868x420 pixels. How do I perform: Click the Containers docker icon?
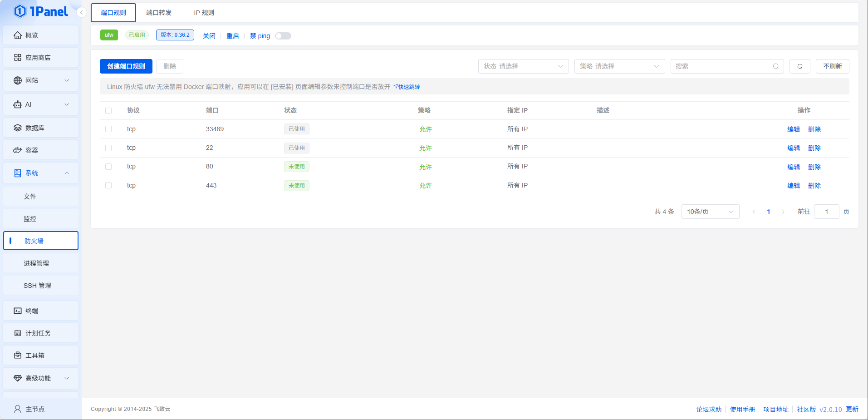coord(18,150)
